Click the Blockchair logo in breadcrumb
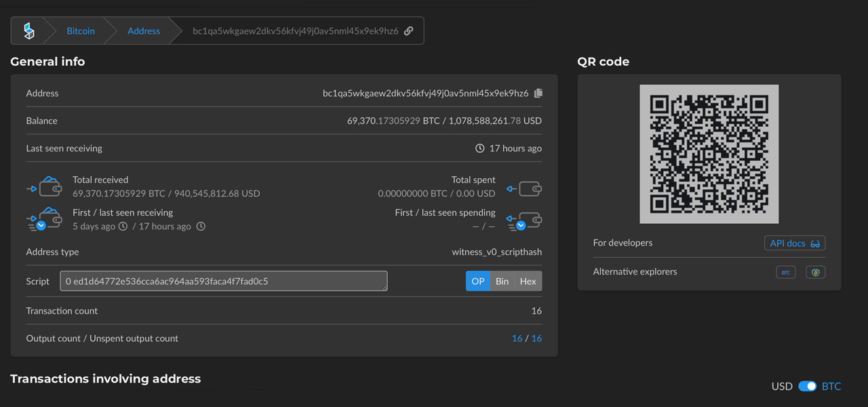Viewport: 868px width, 407px height. 28,31
